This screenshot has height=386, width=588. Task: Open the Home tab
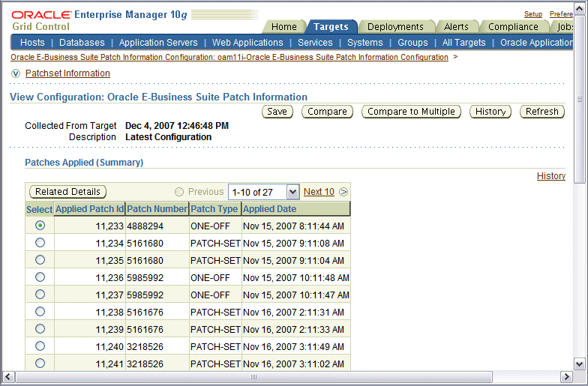point(283,27)
